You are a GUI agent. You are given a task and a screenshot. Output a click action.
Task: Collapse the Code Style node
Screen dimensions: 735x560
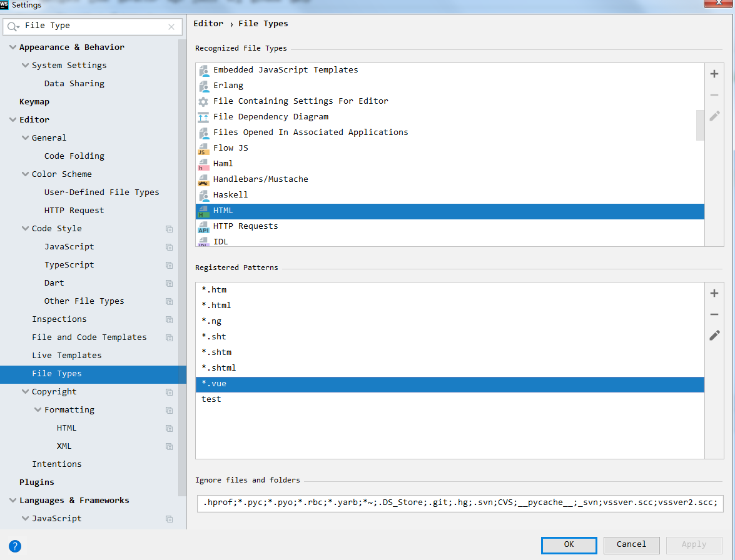tap(25, 229)
